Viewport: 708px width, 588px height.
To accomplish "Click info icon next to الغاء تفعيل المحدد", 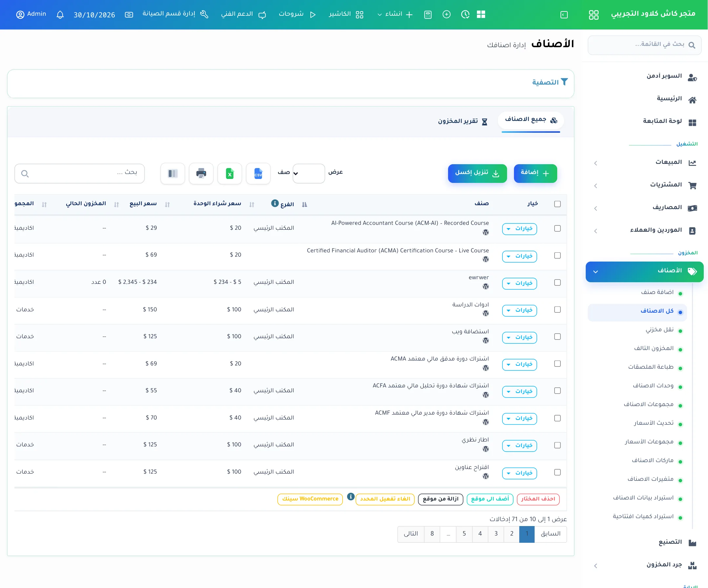I will pyautogui.click(x=351, y=497).
